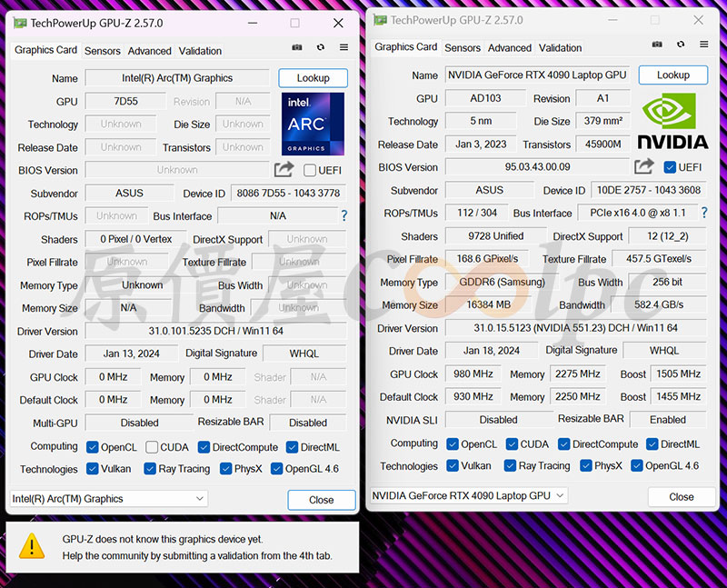Screen dimensions: 727x588
Task: Toggle the Ray Tracing checkbox in NVIDIA window
Action: [x=510, y=465]
